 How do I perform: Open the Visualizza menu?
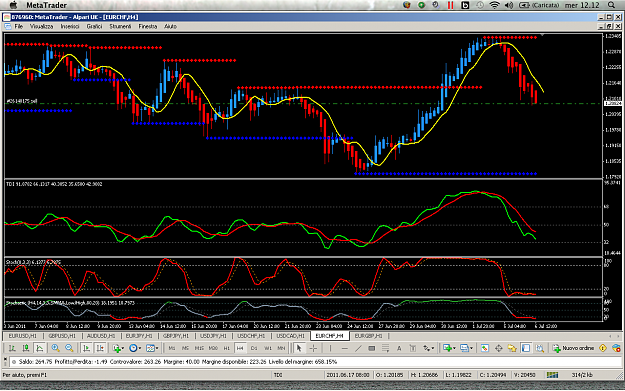coord(41,26)
